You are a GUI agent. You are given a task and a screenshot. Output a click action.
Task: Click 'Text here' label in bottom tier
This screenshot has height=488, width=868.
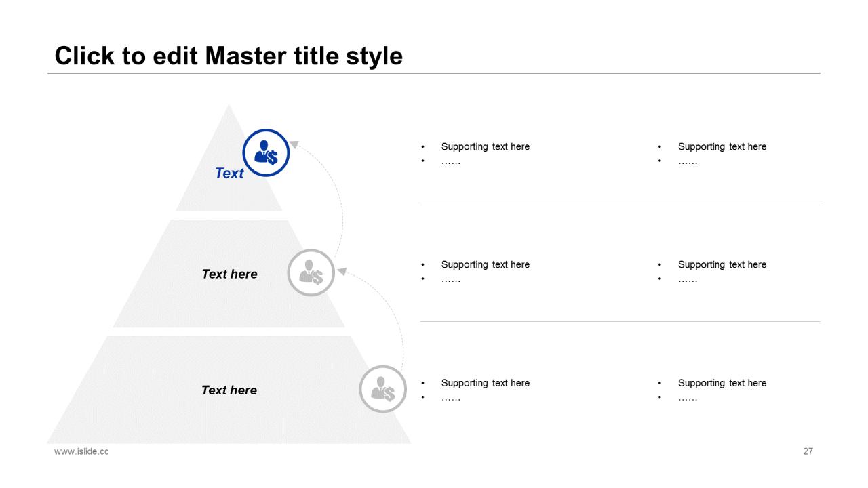coord(229,390)
